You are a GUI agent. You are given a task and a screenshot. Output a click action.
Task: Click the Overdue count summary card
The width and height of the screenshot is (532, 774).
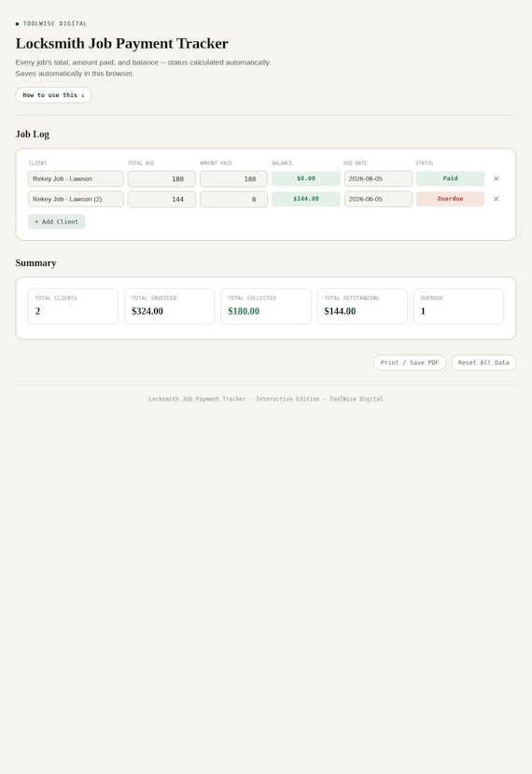click(458, 306)
